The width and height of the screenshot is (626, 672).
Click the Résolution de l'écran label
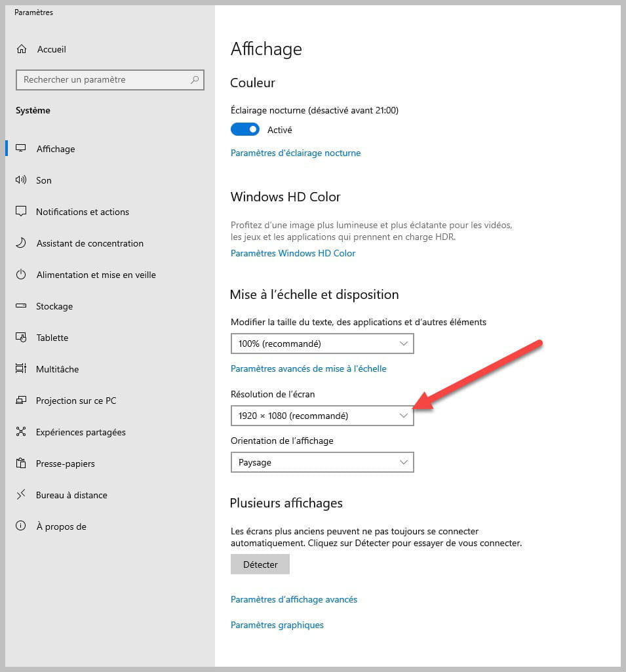tap(273, 394)
